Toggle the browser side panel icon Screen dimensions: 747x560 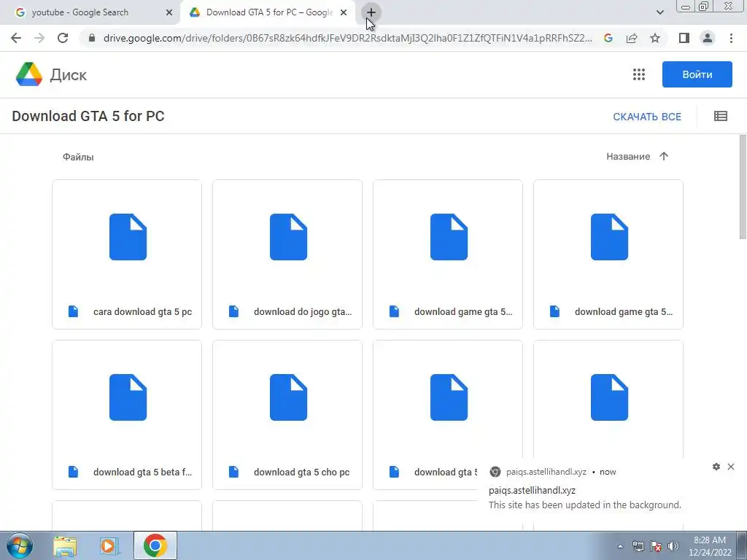[684, 38]
